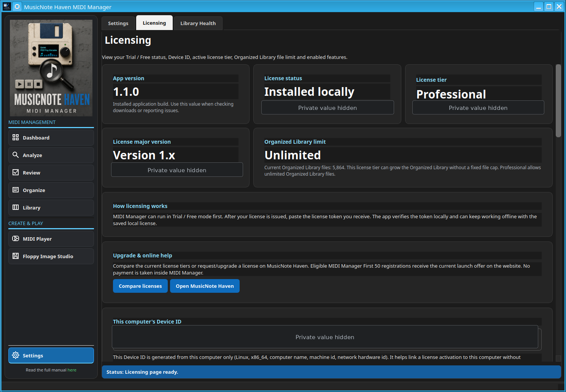Reveal hidden License tier value
566x392 pixels.
tap(478, 108)
